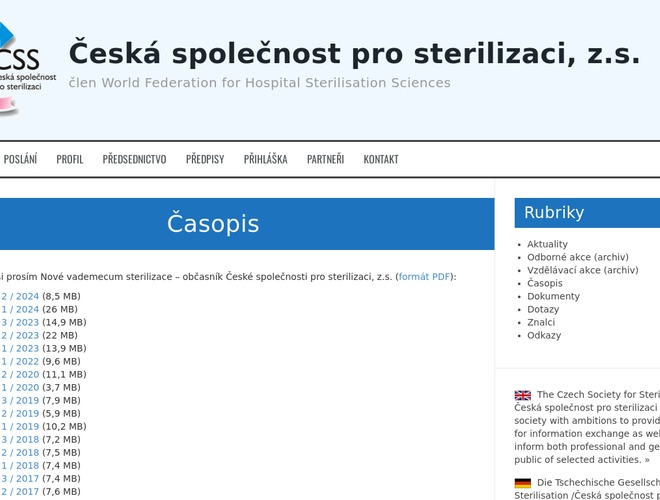Image resolution: width=660 pixels, height=500 pixels.
Task: Click the British flag icon
Action: (523, 395)
